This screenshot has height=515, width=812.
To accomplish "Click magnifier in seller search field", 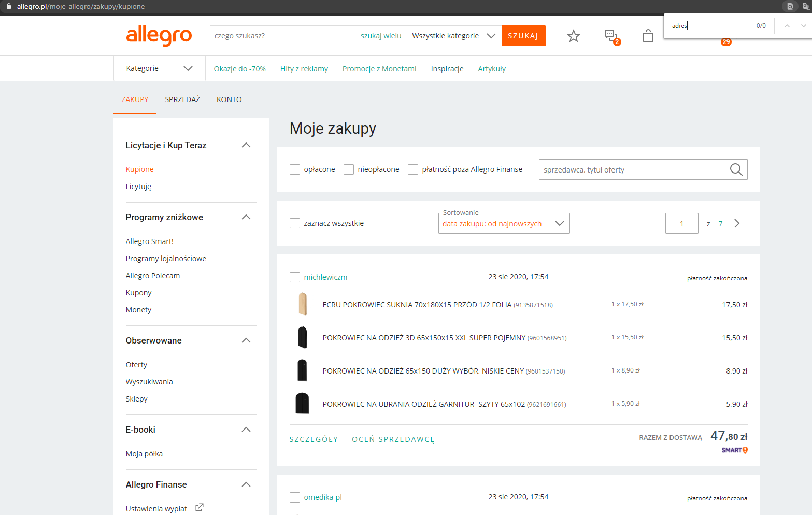I will point(736,169).
